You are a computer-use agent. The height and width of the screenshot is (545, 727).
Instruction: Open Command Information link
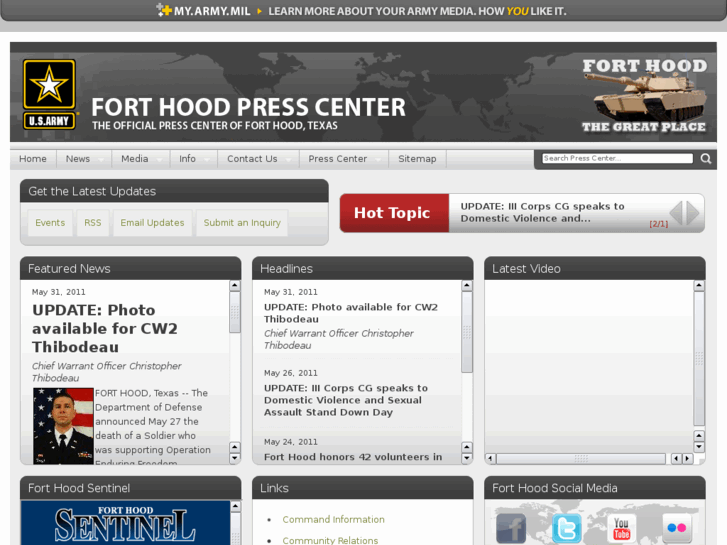point(333,519)
